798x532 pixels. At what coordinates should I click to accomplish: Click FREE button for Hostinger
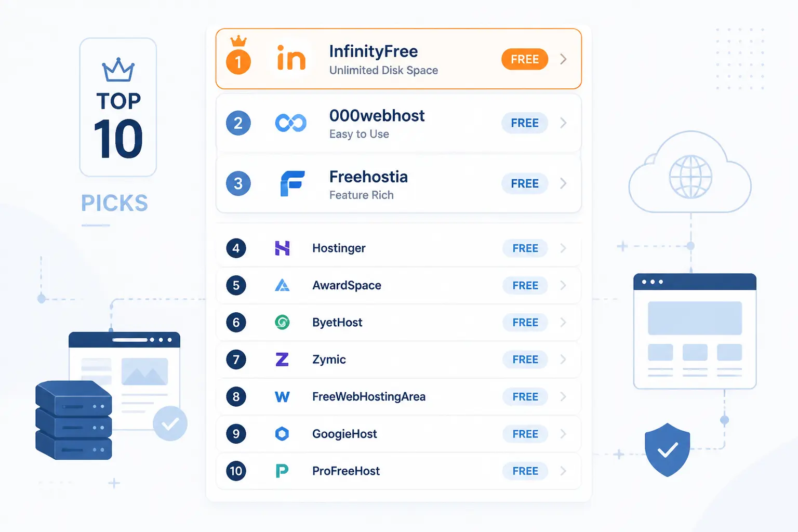tap(525, 248)
